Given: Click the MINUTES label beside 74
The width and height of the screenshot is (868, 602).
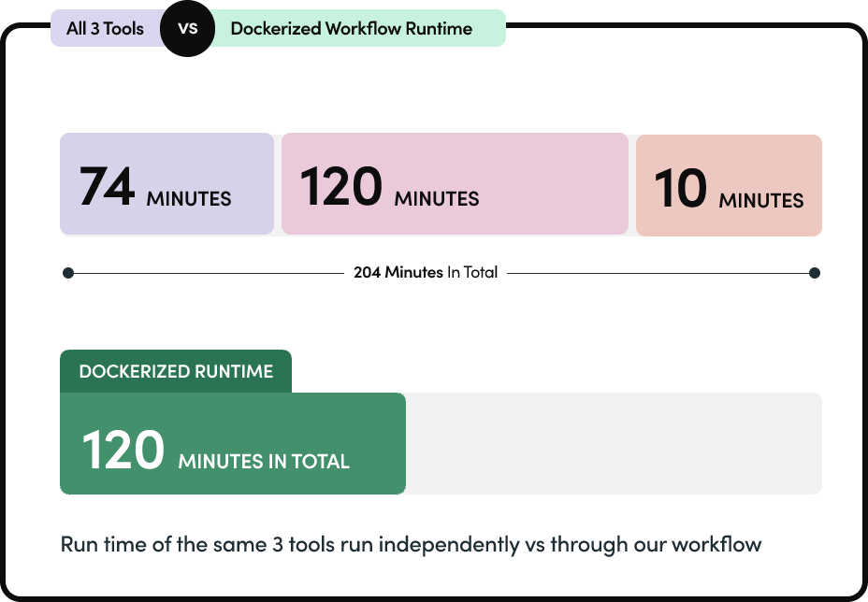Looking at the screenshot, I should 189,198.
